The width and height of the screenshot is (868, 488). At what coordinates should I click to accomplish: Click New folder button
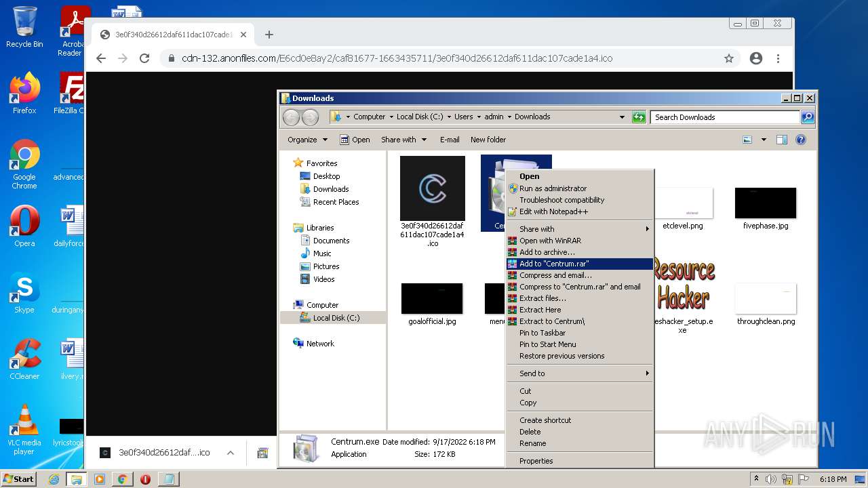(488, 140)
